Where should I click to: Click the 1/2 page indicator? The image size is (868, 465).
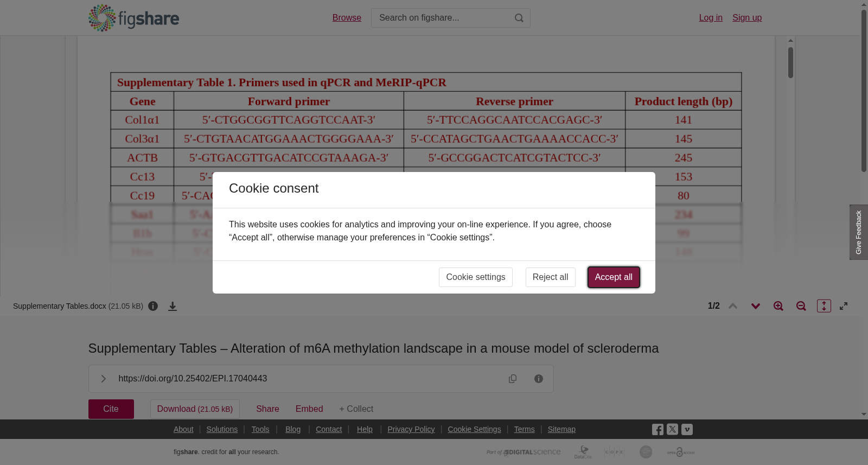tap(714, 306)
